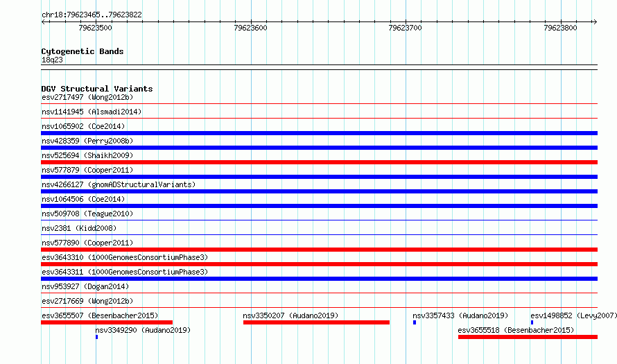Click the small blue mark under nsv3357433
This screenshot has width=617, height=364.
pyautogui.click(x=415, y=322)
